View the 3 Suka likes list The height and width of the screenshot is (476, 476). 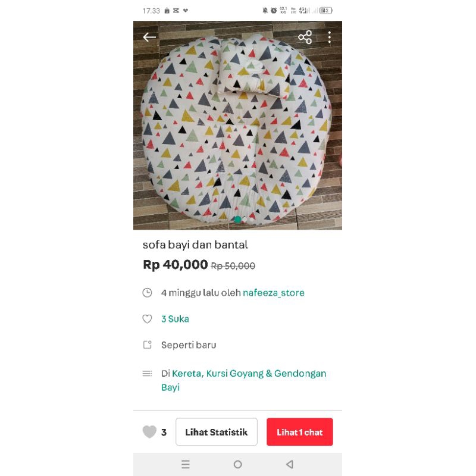pos(175,319)
